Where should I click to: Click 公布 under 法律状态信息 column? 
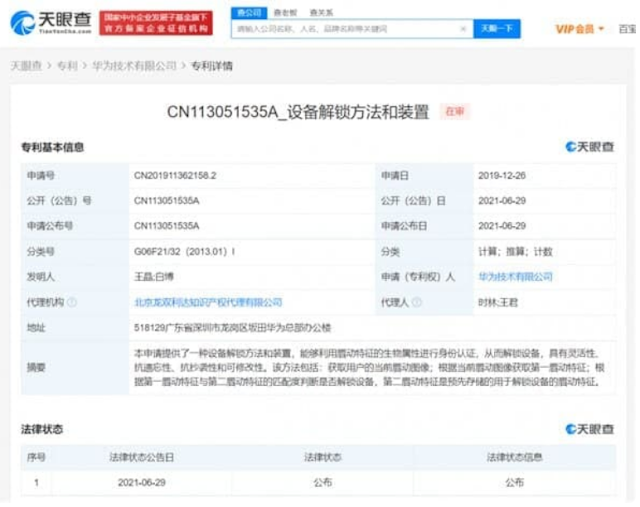[514, 483]
